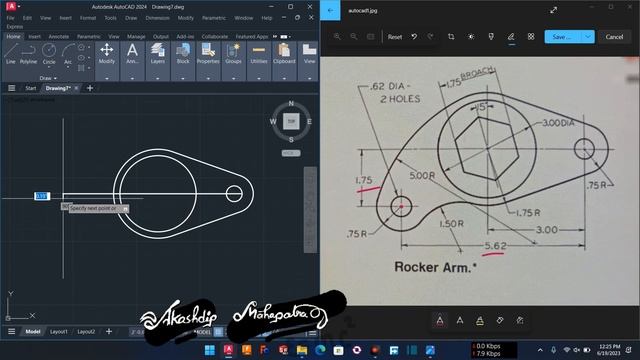640x360 pixels.
Task: Open the Modify panel
Action: pyautogui.click(x=107, y=53)
